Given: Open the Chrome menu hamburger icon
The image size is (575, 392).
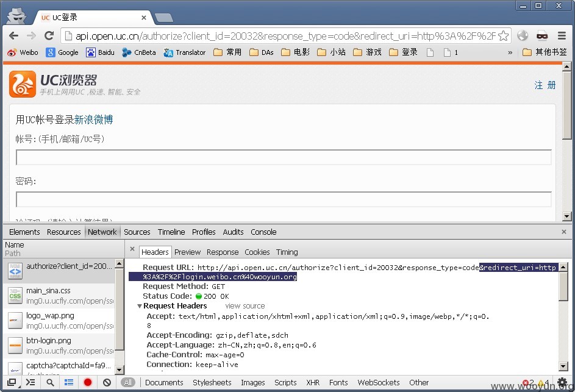Looking at the screenshot, I should 562,35.
